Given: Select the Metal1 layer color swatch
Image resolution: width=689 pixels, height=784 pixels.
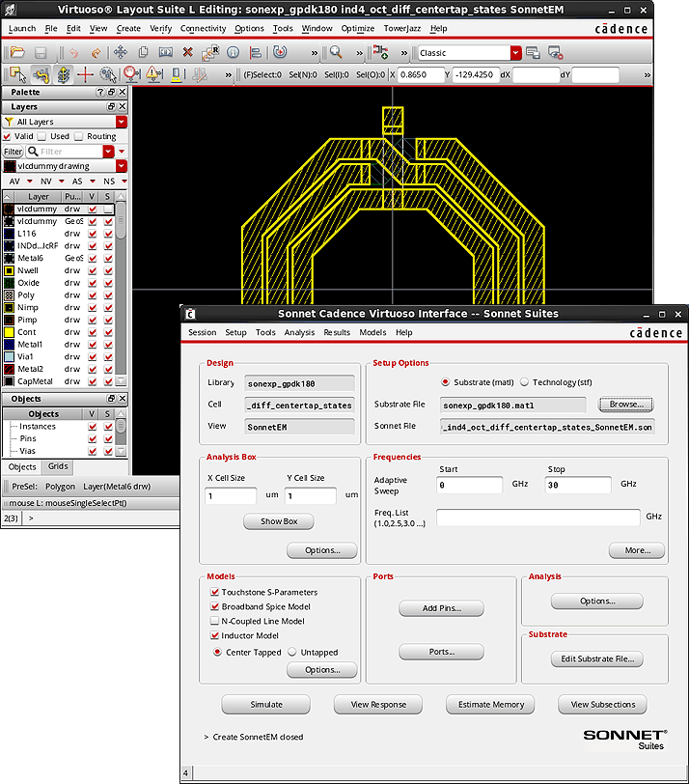Looking at the screenshot, I should (x=9, y=345).
